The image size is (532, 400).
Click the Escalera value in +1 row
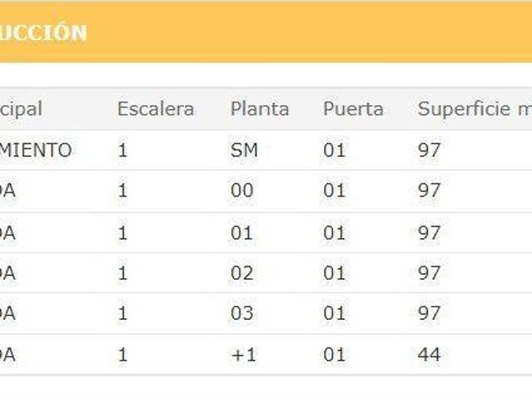(x=123, y=354)
